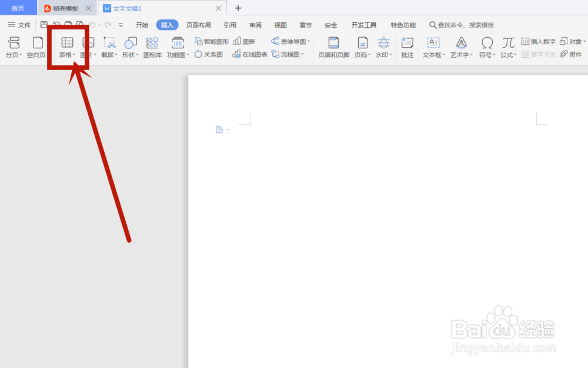Switch to the 安全 ribbon tab
588x368 pixels.
(x=330, y=25)
